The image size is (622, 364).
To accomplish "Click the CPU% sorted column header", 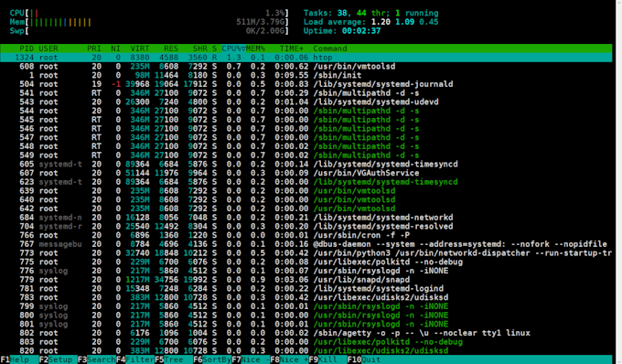I will (x=233, y=48).
